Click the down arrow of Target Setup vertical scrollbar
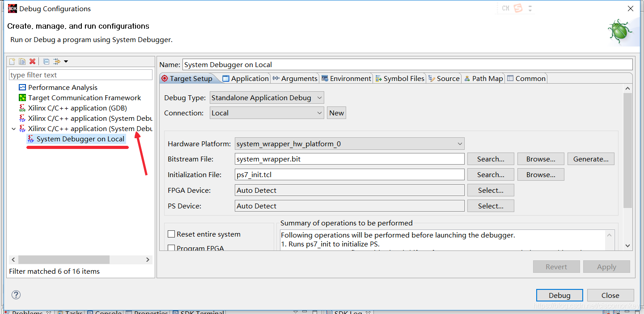The width and height of the screenshot is (644, 314). (x=627, y=245)
